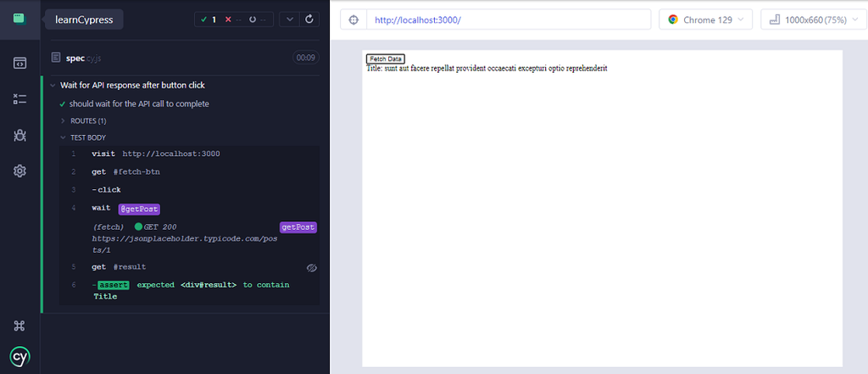
Task: Open the Debug bug icon in sidebar
Action: coord(20,135)
